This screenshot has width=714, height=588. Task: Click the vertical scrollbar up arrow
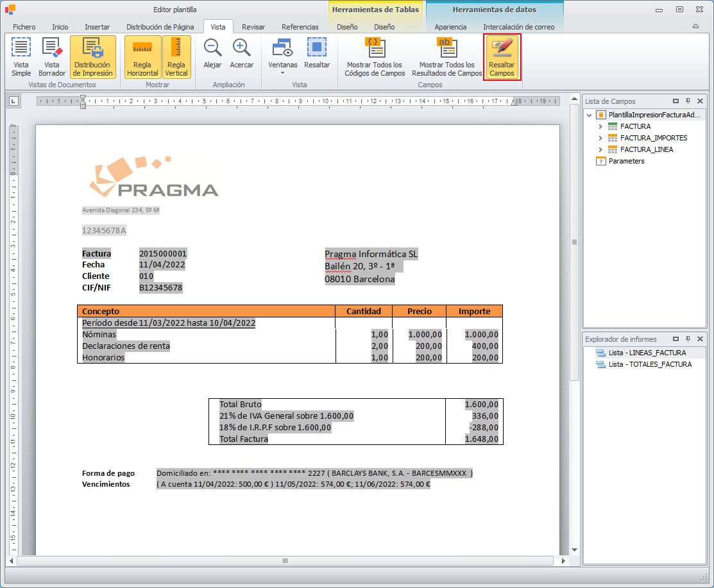[574, 99]
